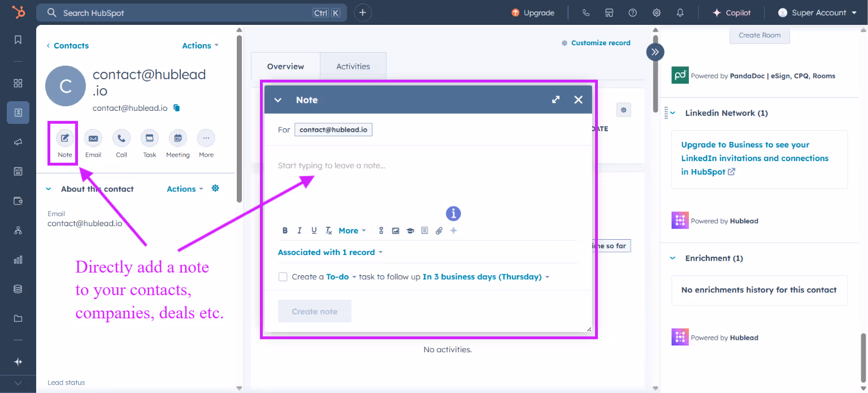Click the Meeting icon under the contact name
Image resolution: width=868 pixels, height=393 pixels.
coord(178,138)
